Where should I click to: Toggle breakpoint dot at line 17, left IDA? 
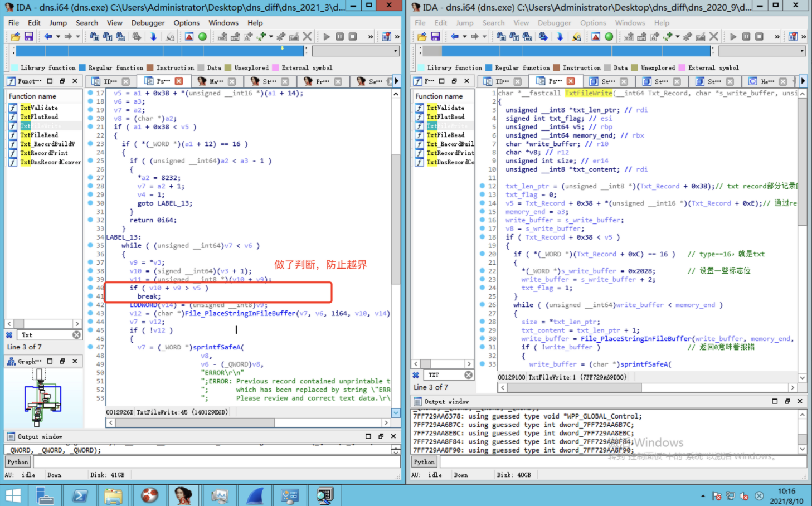(91, 93)
